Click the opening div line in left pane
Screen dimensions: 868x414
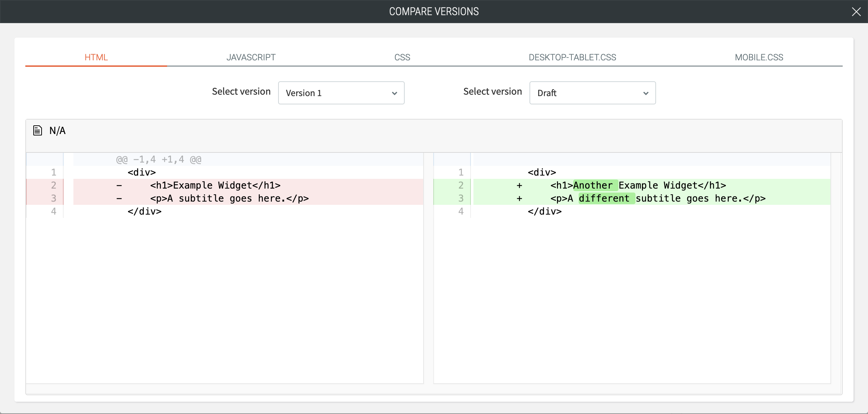click(x=141, y=172)
